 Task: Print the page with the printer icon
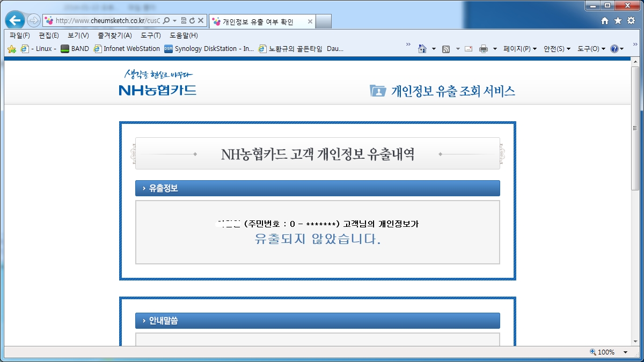(x=483, y=49)
